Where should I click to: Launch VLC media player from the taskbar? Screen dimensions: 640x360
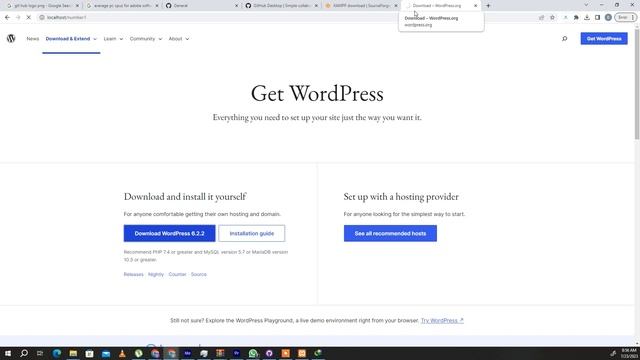tap(122, 353)
